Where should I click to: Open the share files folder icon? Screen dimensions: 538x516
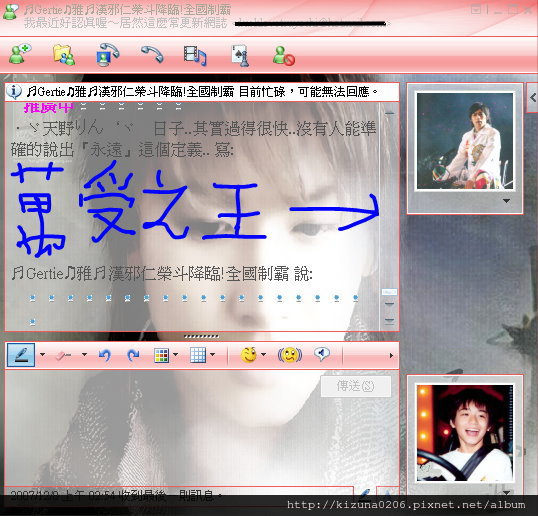click(x=64, y=55)
